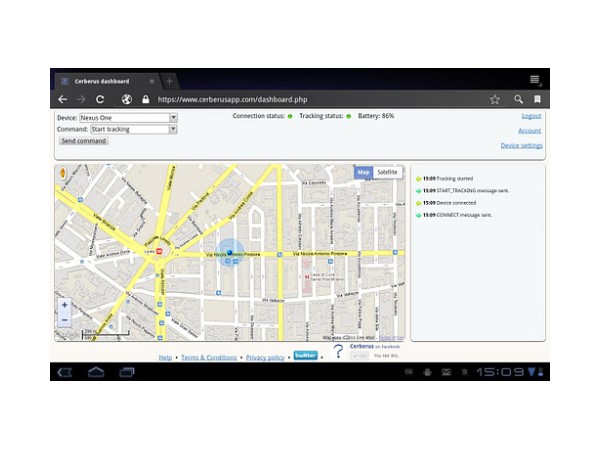Zoom out on the map
Screen dimensions: 600x450
tap(65, 320)
